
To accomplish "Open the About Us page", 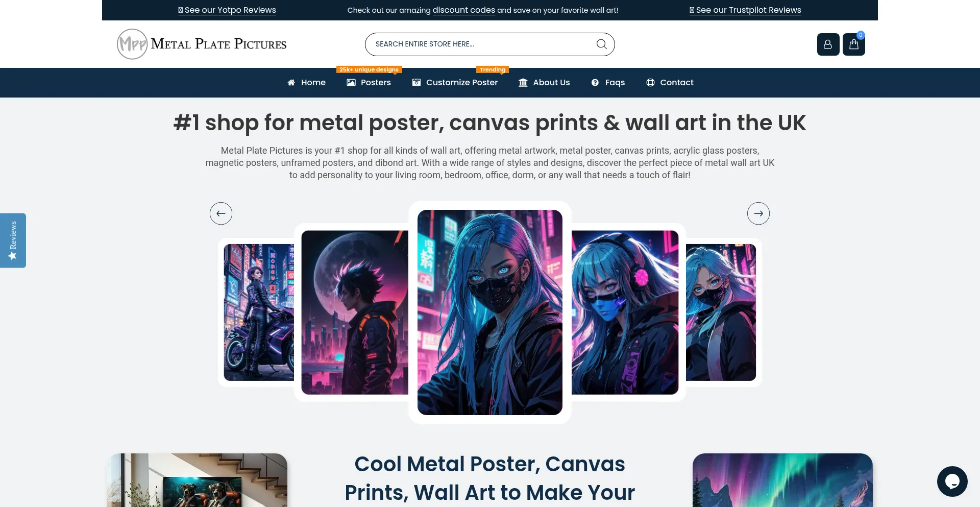I will click(x=544, y=83).
